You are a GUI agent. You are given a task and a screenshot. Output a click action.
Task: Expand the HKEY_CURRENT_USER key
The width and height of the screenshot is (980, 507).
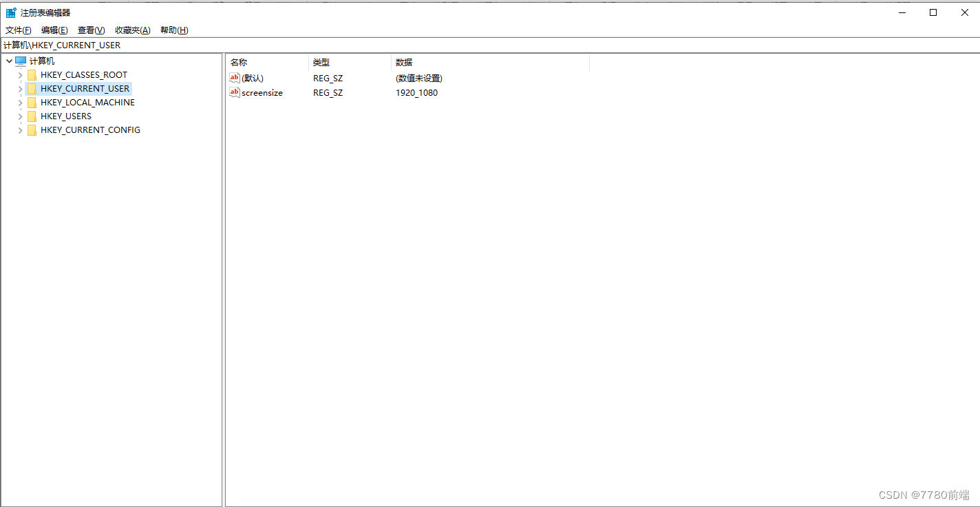20,89
